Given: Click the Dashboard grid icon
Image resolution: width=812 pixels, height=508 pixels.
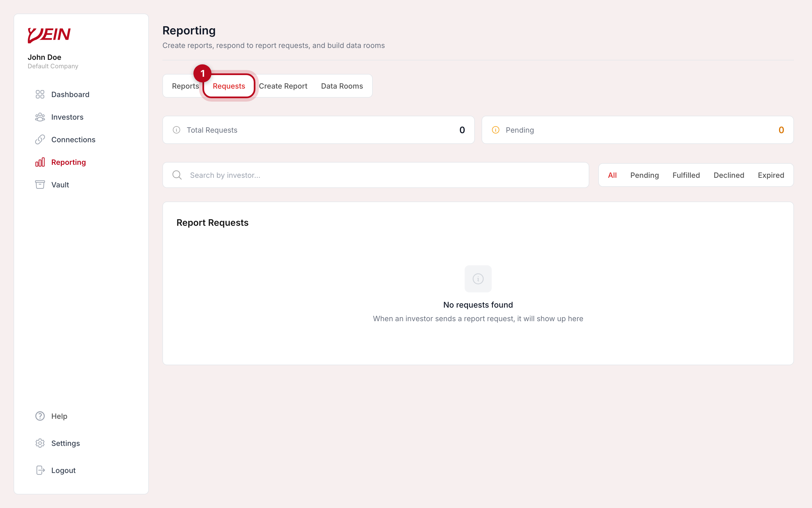Looking at the screenshot, I should 40,95.
